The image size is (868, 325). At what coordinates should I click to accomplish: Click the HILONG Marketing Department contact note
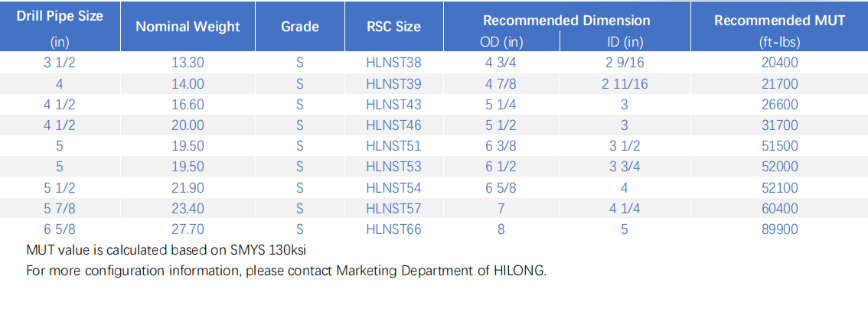tap(286, 270)
